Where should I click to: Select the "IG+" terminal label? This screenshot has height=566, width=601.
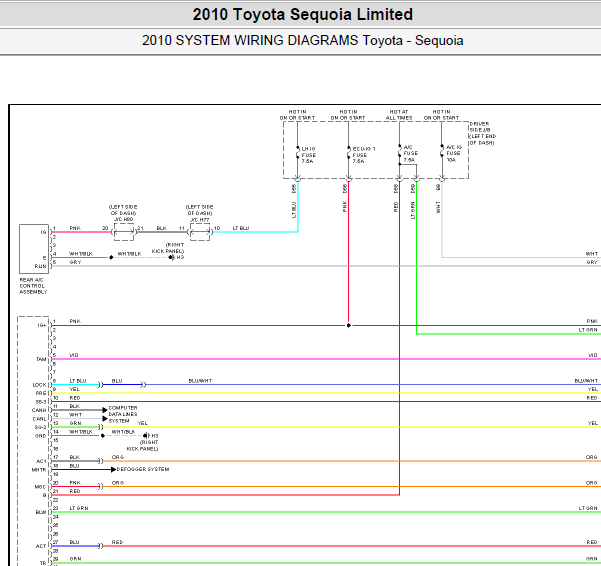42,325
